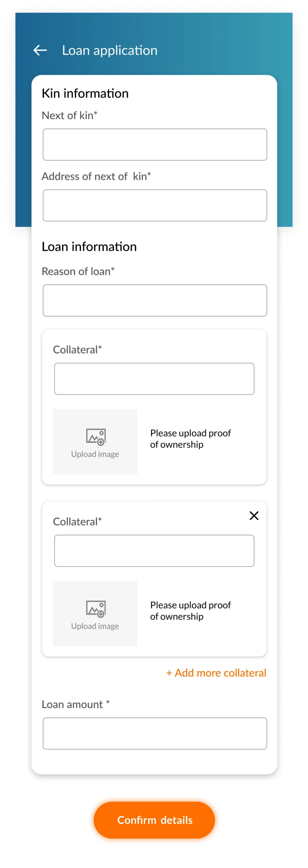308x868 pixels.
Task: Remove the second collateral card with X
Action: click(x=254, y=515)
